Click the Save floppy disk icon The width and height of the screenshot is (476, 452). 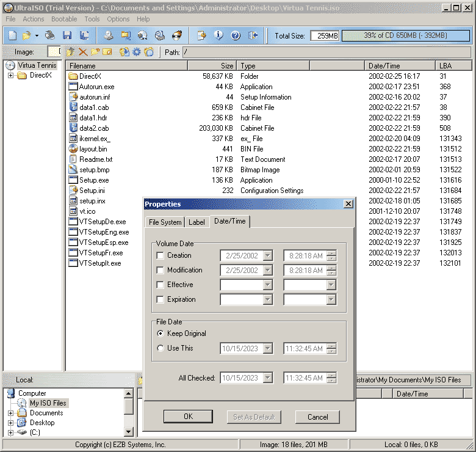click(x=67, y=35)
